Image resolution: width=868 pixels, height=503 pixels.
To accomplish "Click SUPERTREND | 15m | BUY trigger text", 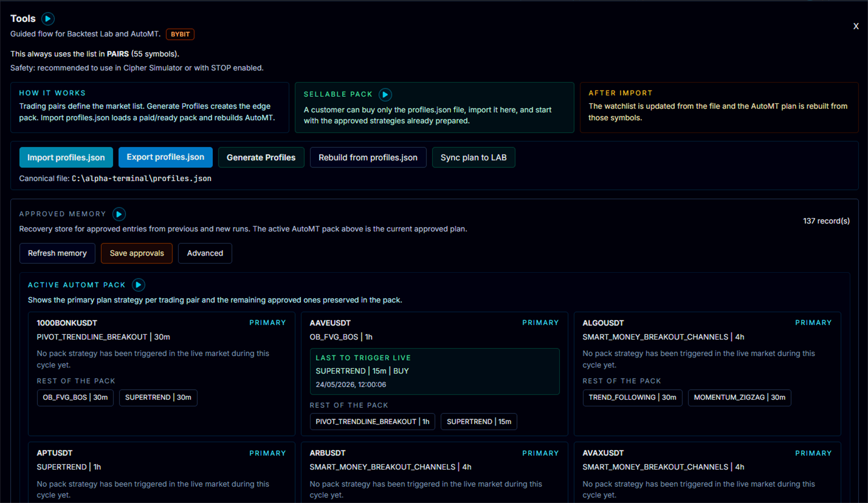I will click(362, 371).
